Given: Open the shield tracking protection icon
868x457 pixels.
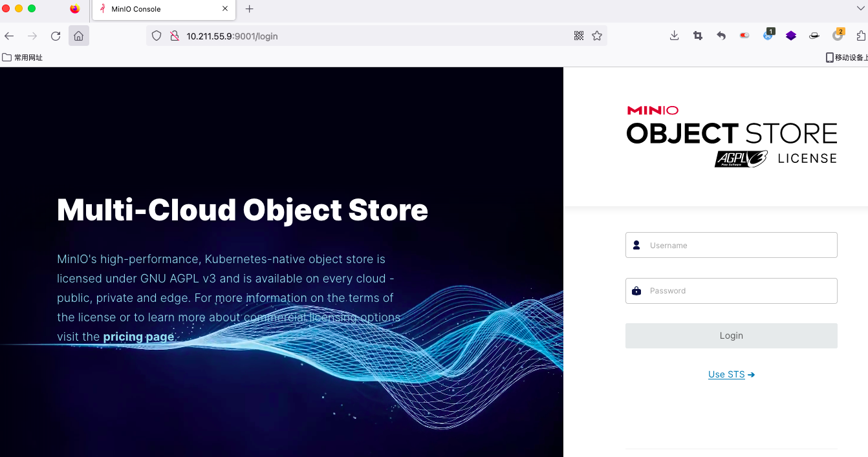Looking at the screenshot, I should pos(155,36).
